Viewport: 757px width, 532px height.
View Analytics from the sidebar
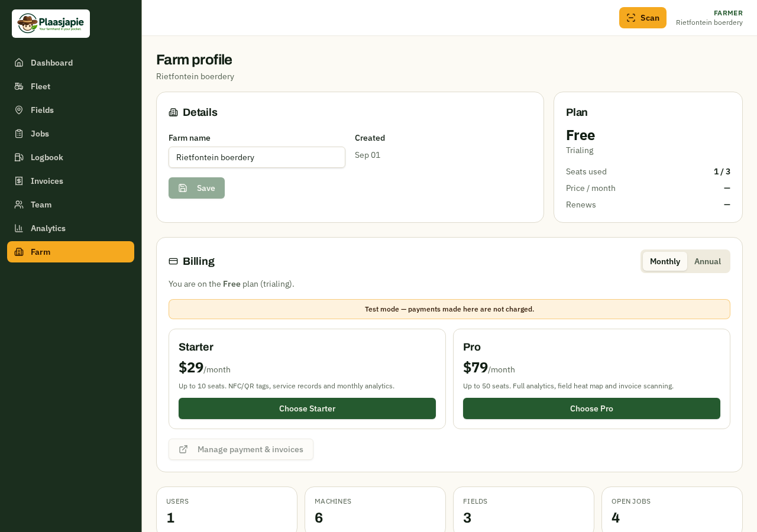70,228
